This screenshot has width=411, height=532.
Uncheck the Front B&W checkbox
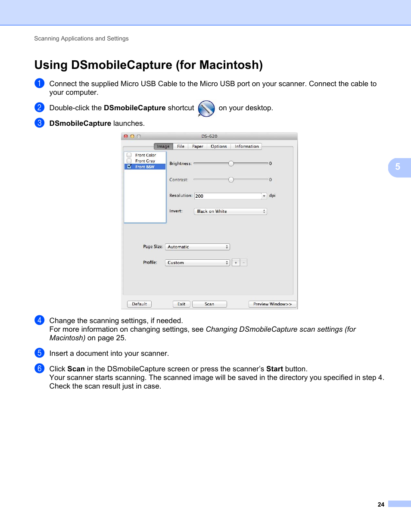(129, 166)
